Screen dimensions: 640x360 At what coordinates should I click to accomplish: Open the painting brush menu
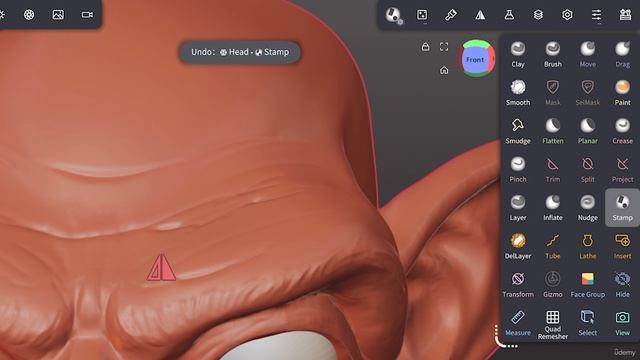coord(451,15)
